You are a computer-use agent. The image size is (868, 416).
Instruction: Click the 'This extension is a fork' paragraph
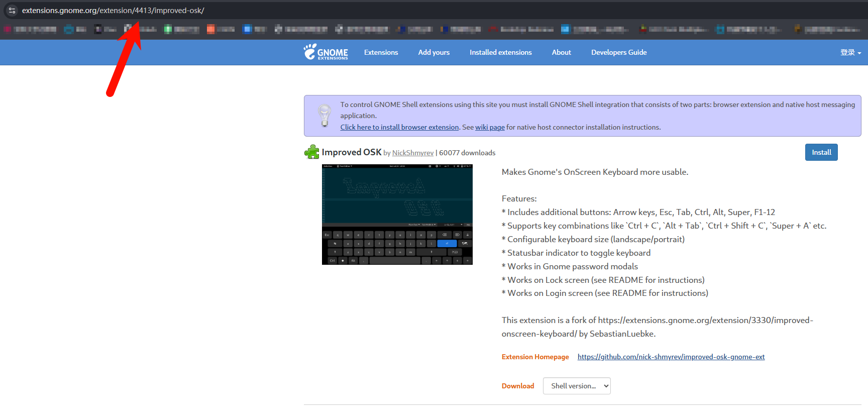click(657, 327)
